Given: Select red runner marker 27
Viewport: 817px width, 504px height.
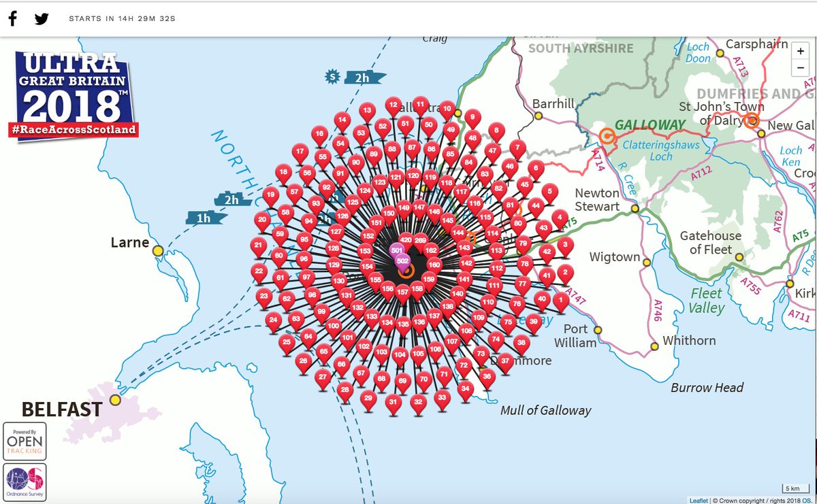Looking at the screenshot, I should coord(323,378).
